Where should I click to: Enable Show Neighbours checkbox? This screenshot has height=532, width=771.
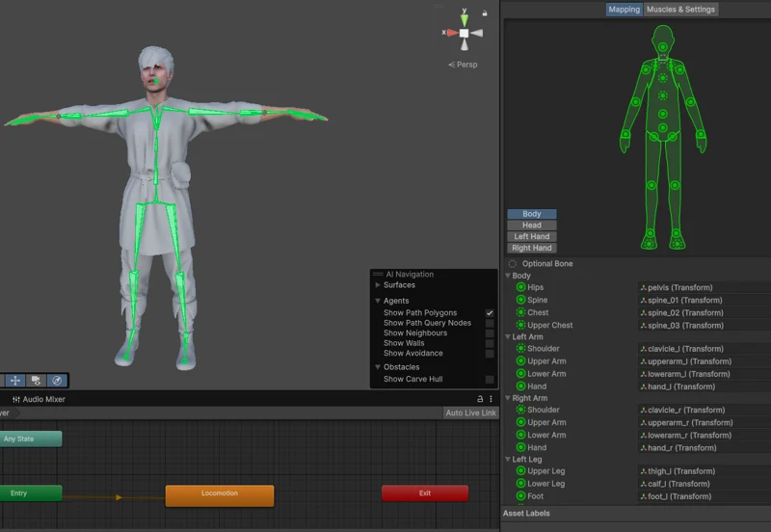(490, 332)
